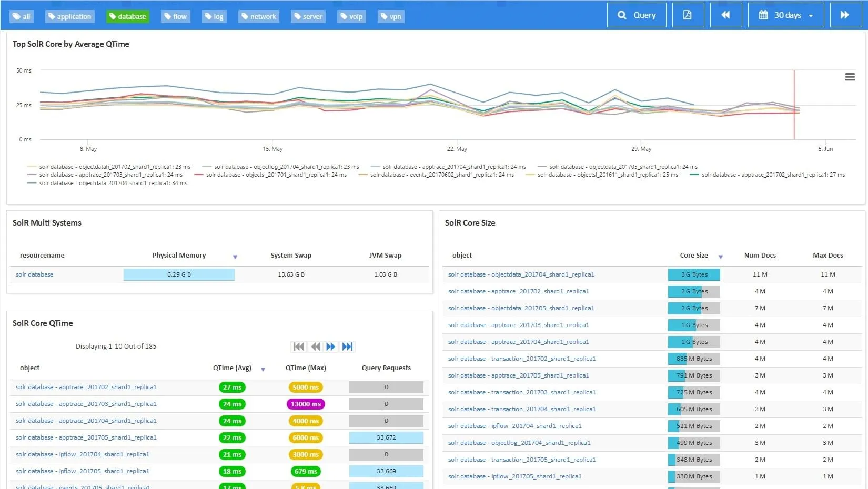Sort by Core Size column arrow
The height and width of the screenshot is (489, 868).
tap(721, 257)
